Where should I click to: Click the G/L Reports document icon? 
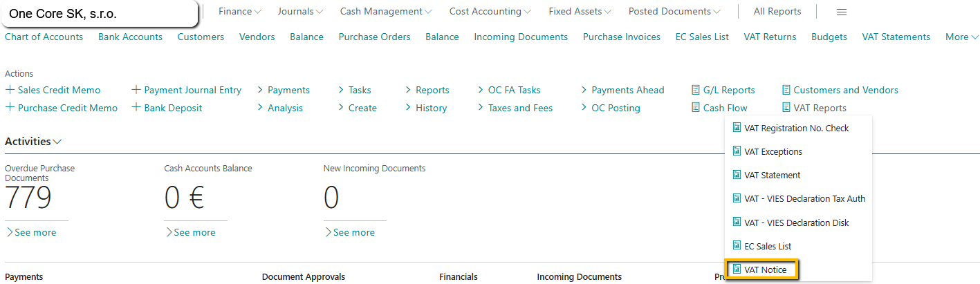[696, 90]
